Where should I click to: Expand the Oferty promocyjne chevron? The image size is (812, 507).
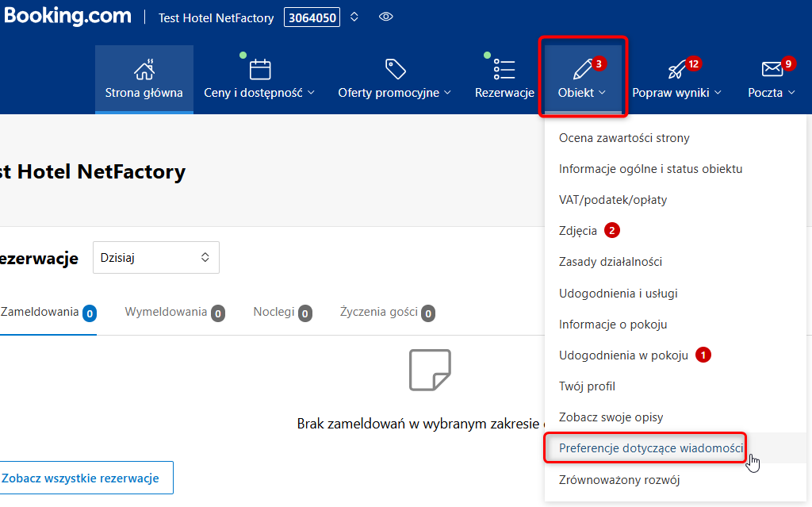447,93
